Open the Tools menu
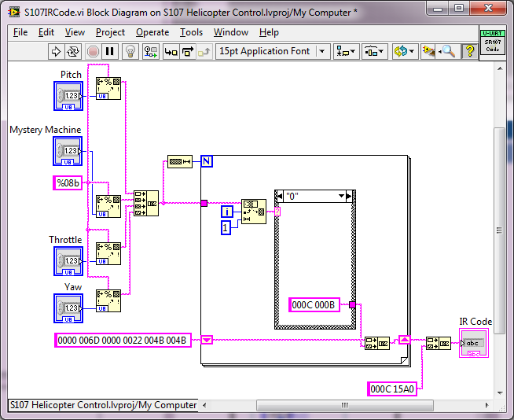This screenshot has width=514, height=420. [x=191, y=32]
